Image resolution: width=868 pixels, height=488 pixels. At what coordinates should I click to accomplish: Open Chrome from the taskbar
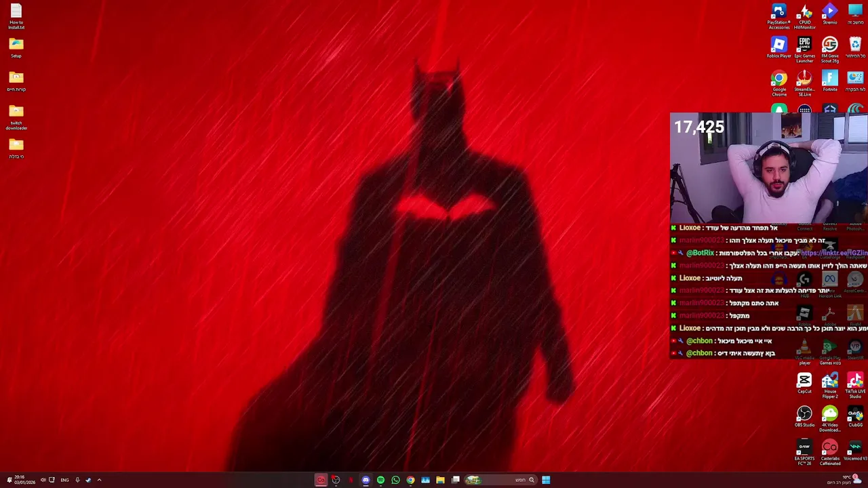click(x=410, y=480)
